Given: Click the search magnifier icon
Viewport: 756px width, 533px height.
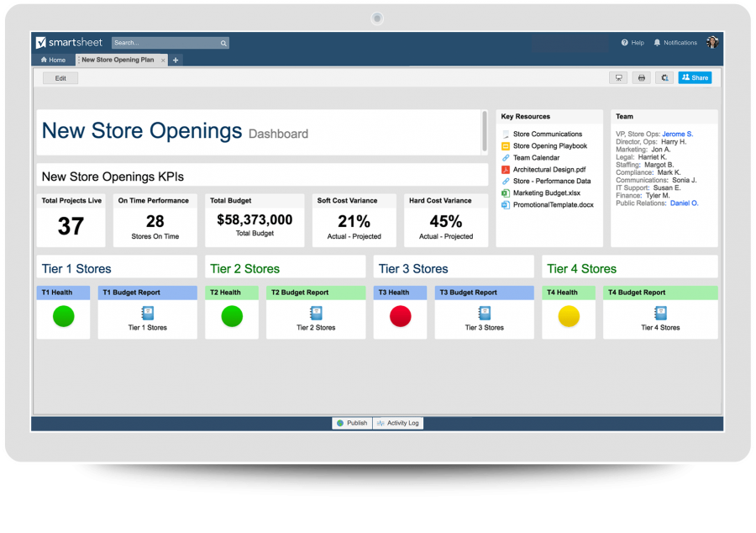Looking at the screenshot, I should pyautogui.click(x=223, y=43).
